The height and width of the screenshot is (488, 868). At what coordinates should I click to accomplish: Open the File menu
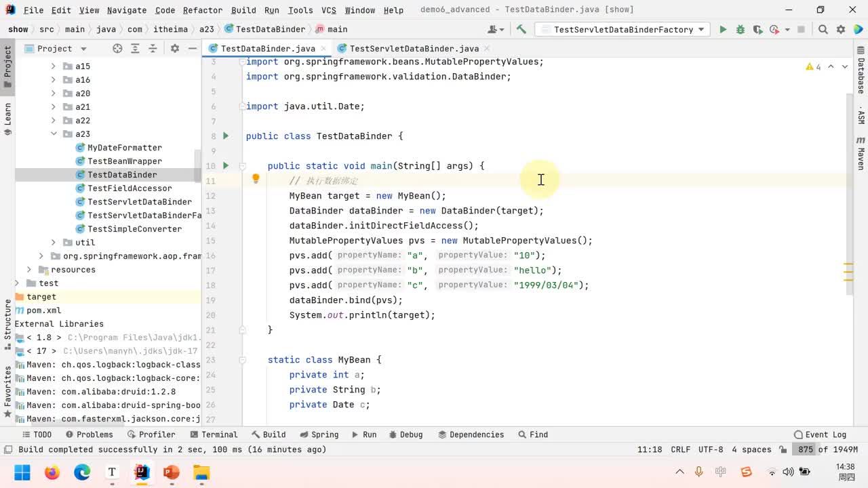click(33, 10)
